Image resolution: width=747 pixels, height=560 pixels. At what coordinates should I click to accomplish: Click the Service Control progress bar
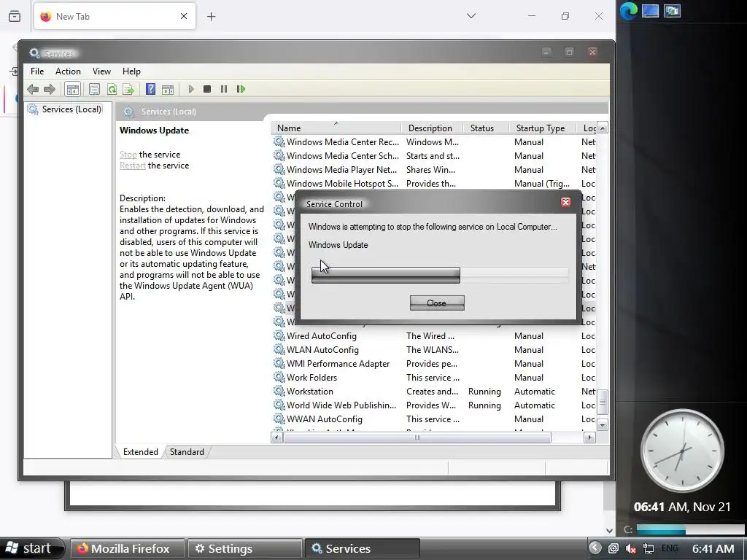pos(440,275)
